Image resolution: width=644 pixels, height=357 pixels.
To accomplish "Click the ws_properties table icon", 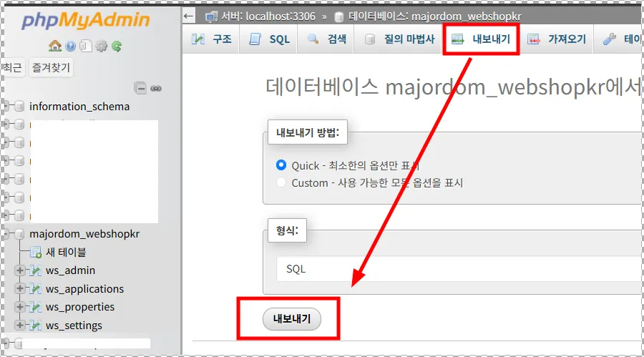I will click(x=36, y=307).
